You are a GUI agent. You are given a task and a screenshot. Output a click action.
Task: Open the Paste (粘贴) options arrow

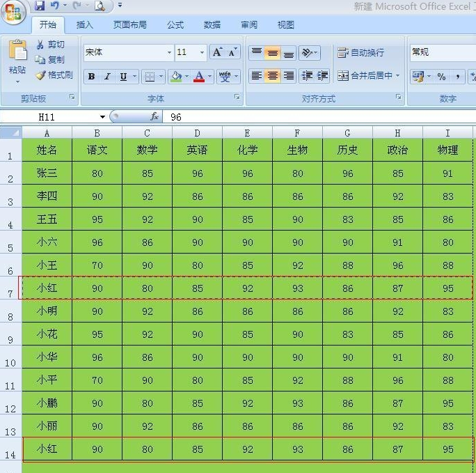click(x=17, y=82)
